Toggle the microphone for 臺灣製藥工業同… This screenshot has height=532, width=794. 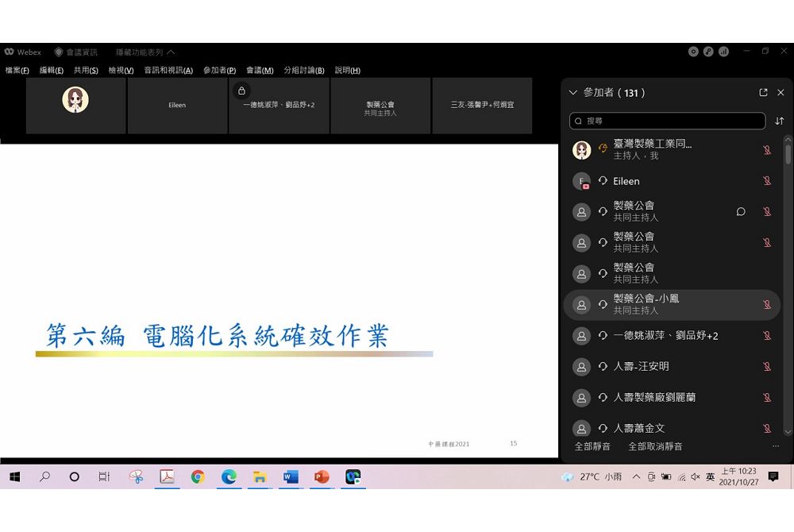pyautogui.click(x=767, y=150)
